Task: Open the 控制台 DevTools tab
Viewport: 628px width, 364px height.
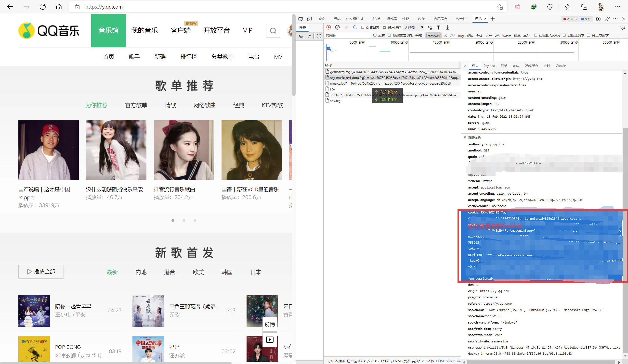Action: tap(376, 19)
